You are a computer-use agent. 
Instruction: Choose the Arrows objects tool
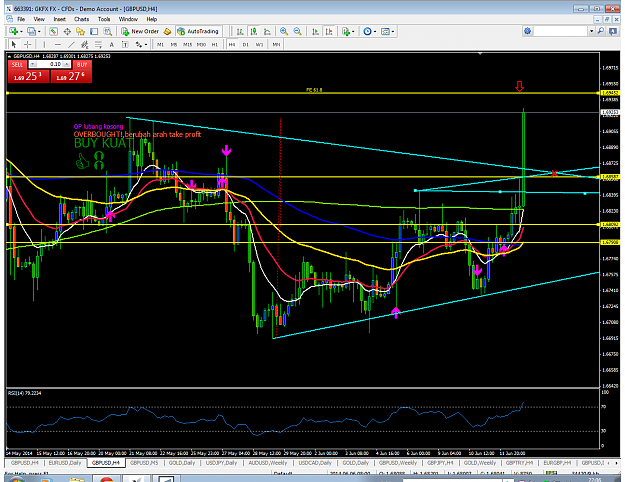[x=139, y=44]
